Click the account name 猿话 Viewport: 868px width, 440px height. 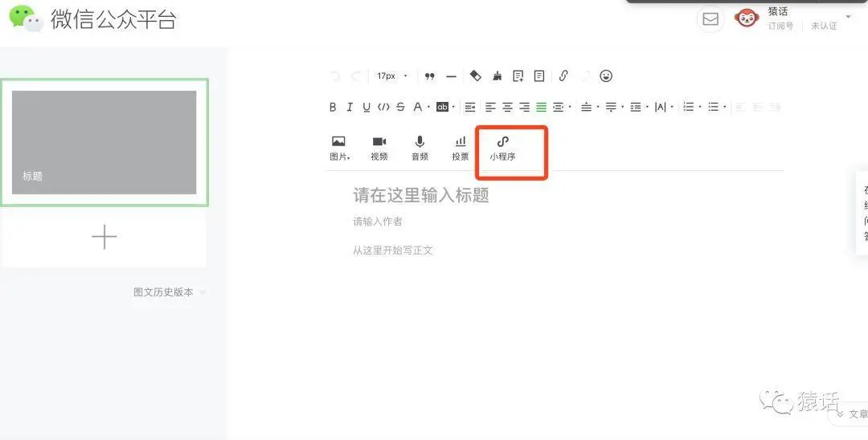coord(778,11)
